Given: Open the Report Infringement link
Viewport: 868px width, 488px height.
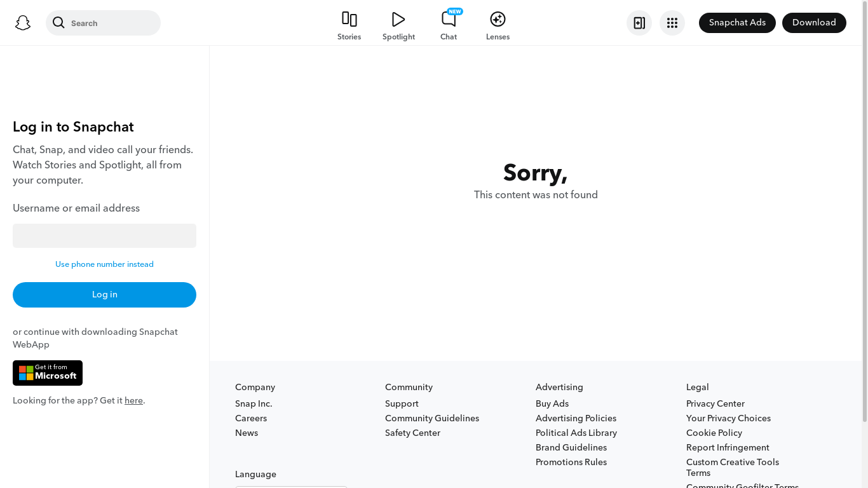Looking at the screenshot, I should coord(728,447).
